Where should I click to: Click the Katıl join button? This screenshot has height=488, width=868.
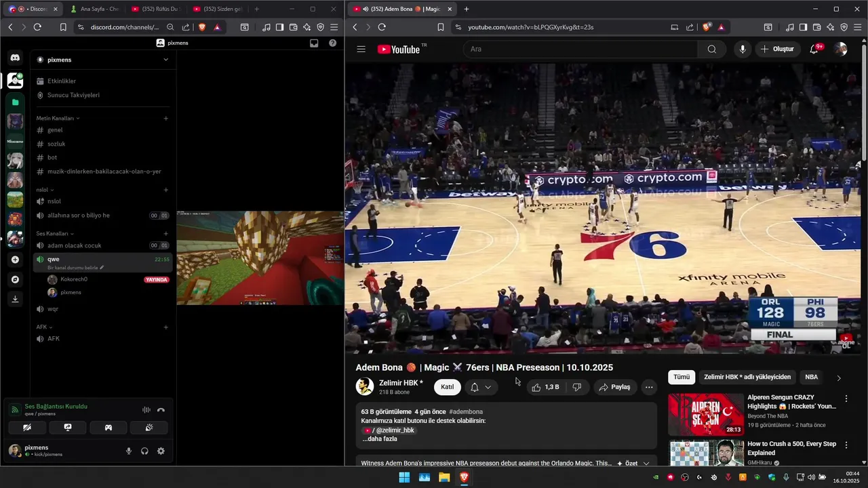[448, 387]
